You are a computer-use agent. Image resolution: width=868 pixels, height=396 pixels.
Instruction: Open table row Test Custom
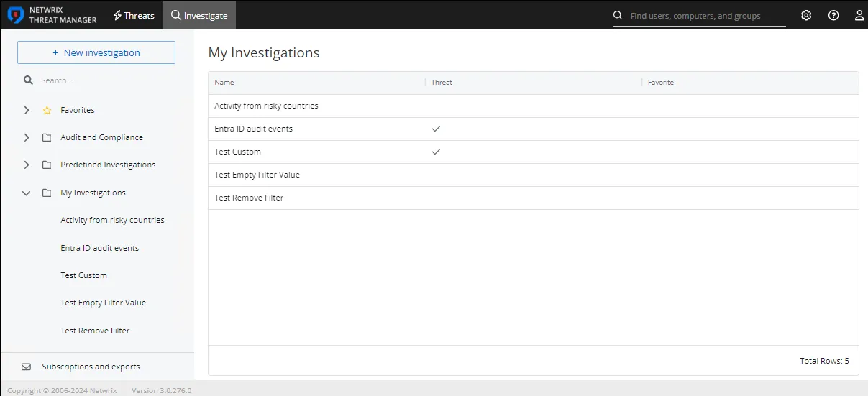(533, 152)
